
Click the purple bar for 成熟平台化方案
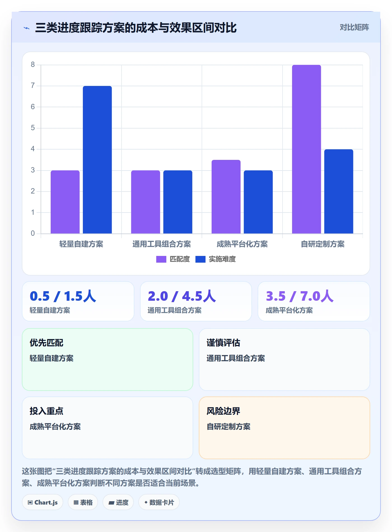226,197
